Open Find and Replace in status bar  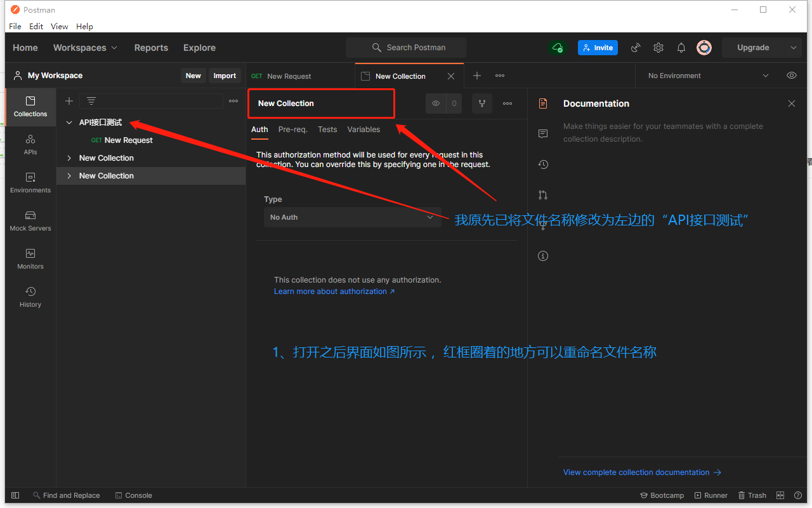pos(66,495)
